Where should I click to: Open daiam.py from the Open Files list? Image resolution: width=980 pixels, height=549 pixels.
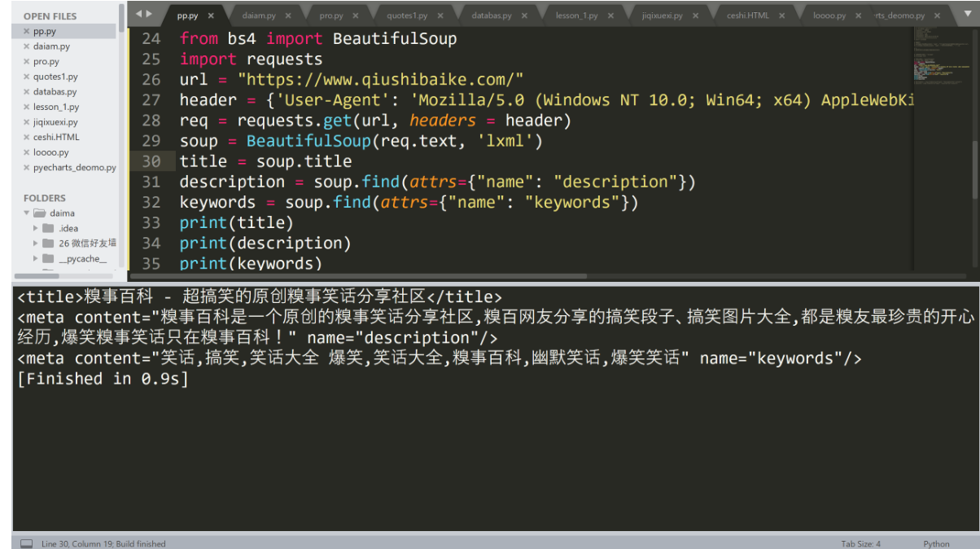pyautogui.click(x=51, y=46)
